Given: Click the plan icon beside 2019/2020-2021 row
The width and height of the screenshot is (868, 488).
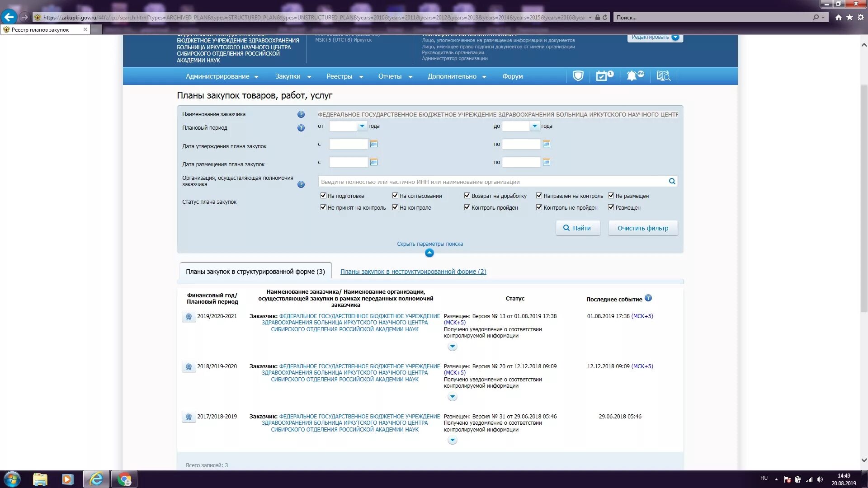Looking at the screenshot, I should point(189,317).
